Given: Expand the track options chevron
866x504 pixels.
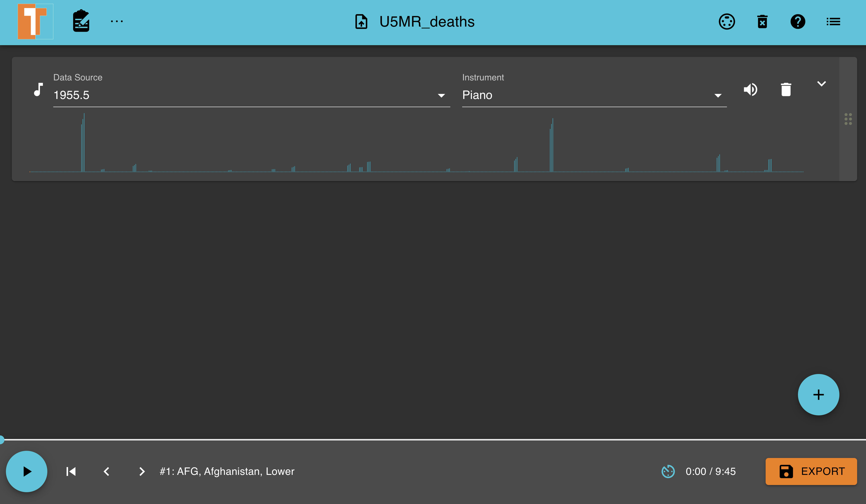Looking at the screenshot, I should 821,84.
